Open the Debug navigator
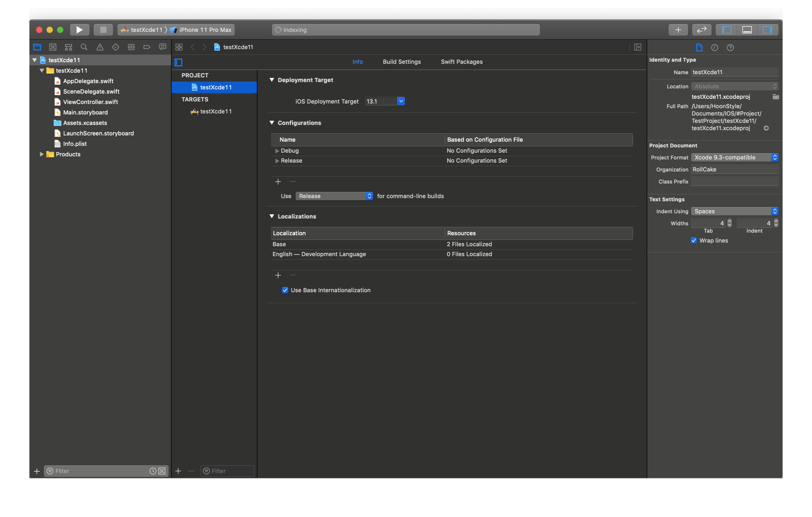The image size is (812, 517). (131, 47)
